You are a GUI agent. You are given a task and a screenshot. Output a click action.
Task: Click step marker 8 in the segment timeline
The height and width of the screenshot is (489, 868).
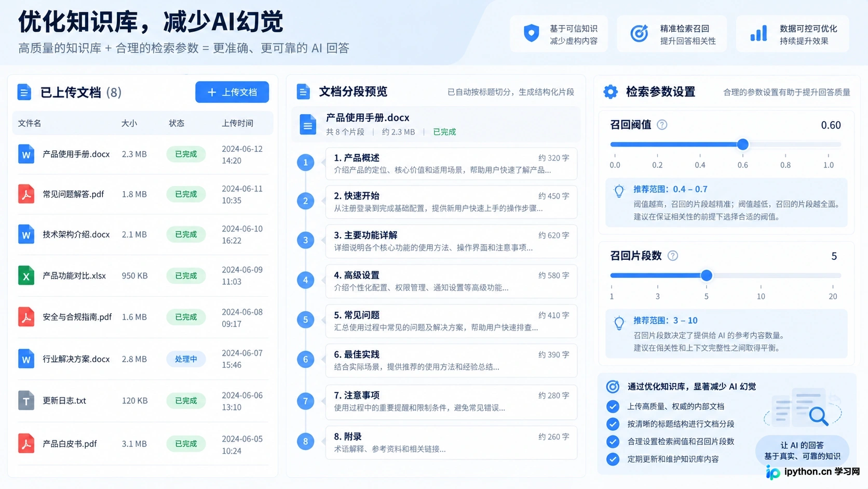(x=305, y=442)
